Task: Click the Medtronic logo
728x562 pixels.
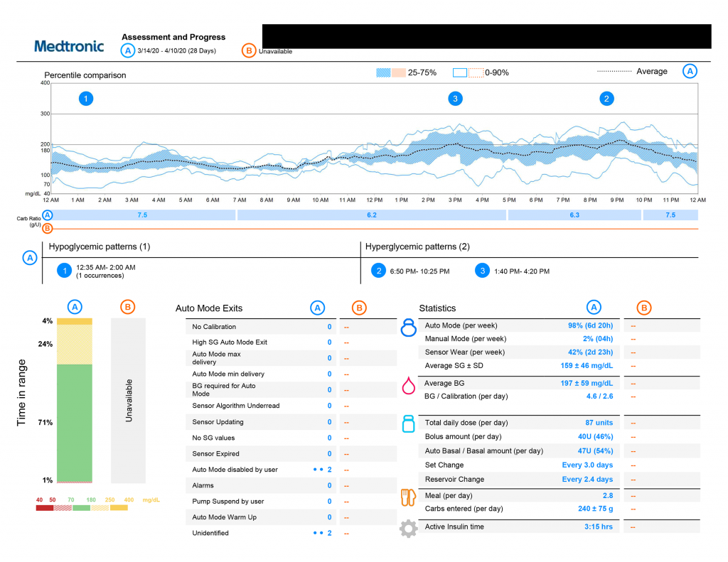Action: click(x=68, y=45)
